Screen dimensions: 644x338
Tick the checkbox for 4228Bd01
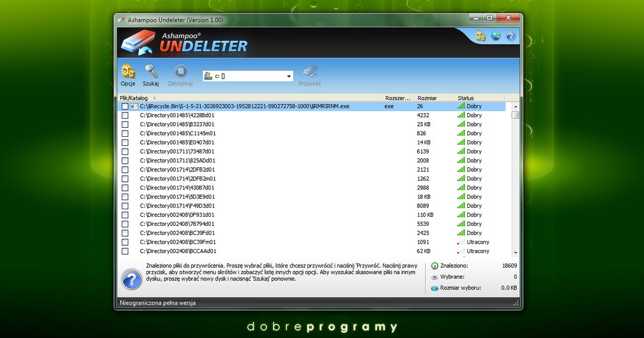pyautogui.click(x=124, y=115)
